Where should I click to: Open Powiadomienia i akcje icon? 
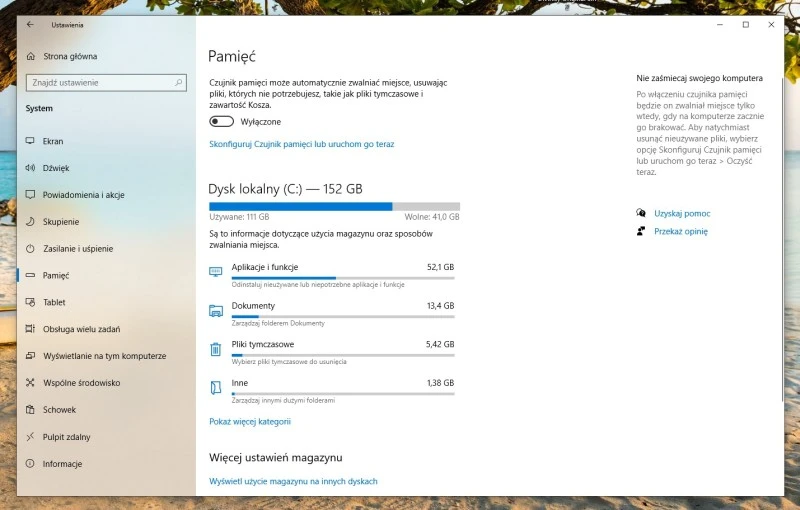[x=30, y=195]
